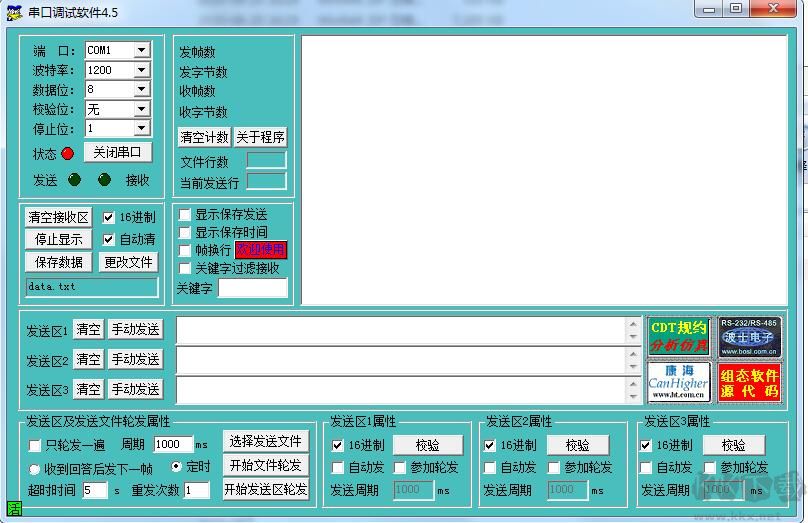This screenshot has height=523, width=808.
Task: Expand the 波特率 dropdown showing 1200
Action: coord(142,70)
